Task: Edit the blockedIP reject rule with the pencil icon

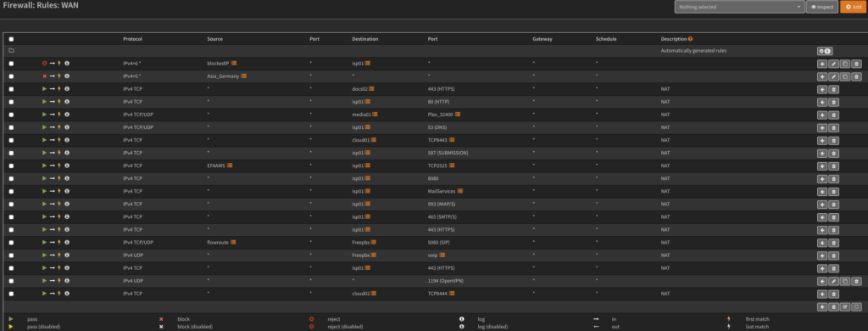Action: [x=834, y=64]
